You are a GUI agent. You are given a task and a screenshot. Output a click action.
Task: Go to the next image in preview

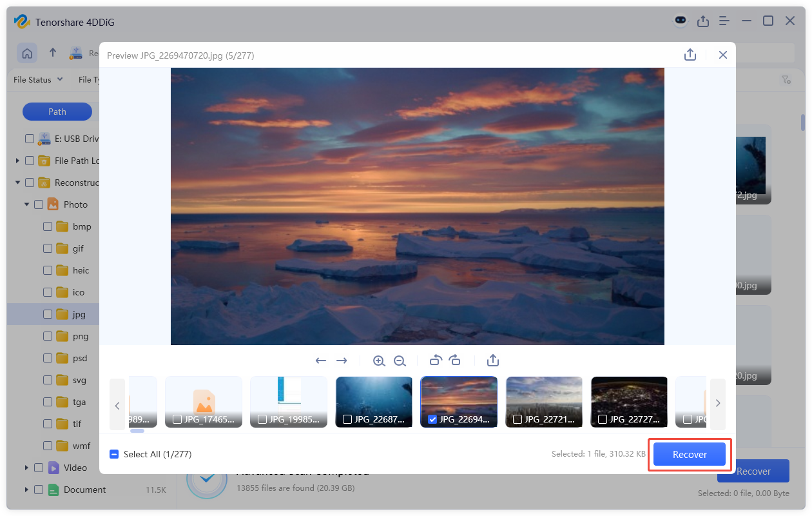tap(342, 361)
